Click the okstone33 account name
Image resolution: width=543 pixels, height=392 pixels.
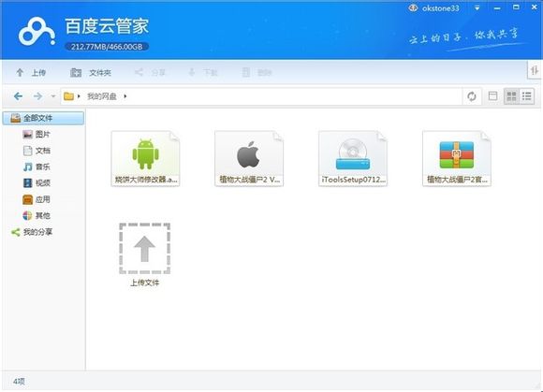[441, 8]
